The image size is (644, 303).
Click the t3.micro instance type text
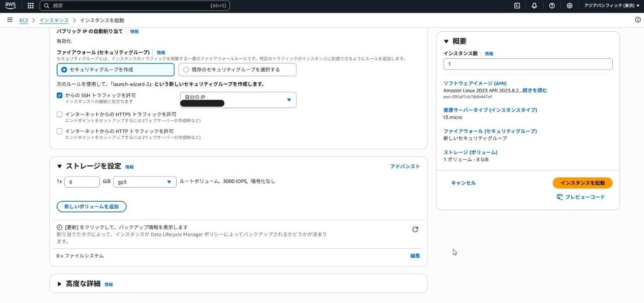[x=453, y=117]
